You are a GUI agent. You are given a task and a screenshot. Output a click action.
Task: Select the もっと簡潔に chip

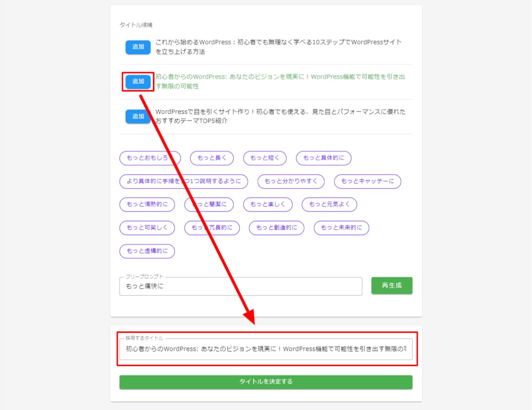tap(209, 204)
